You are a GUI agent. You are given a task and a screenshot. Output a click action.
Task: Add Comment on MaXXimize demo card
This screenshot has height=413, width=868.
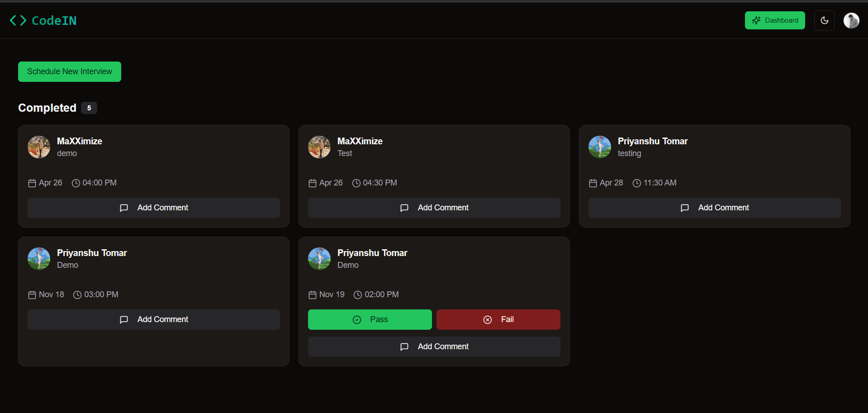coord(154,208)
